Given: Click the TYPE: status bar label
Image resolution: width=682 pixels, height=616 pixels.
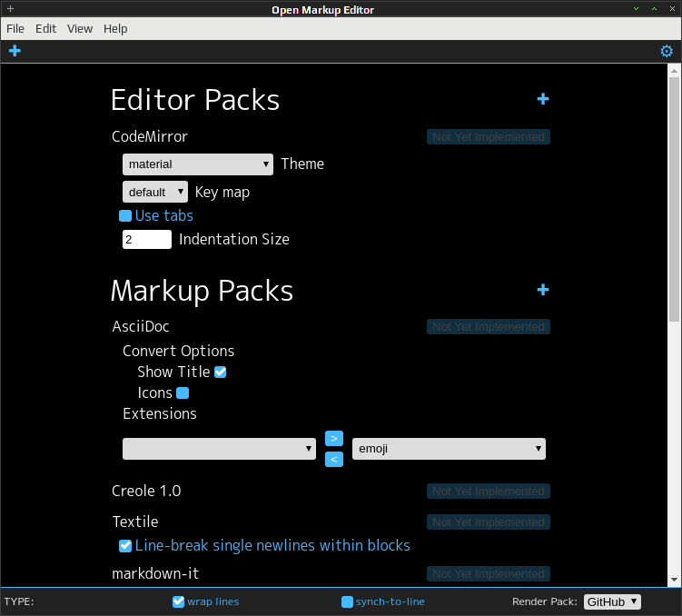Looking at the screenshot, I should click(x=19, y=601).
